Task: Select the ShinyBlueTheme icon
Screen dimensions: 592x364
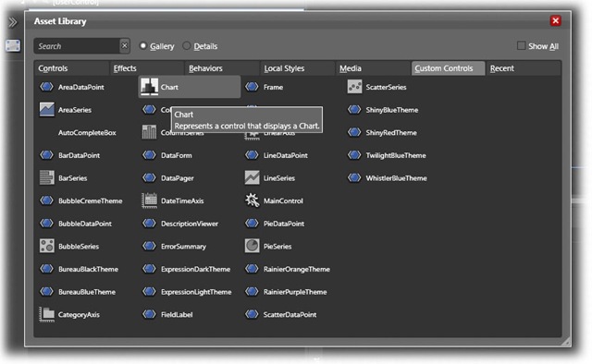Action: 354,110
